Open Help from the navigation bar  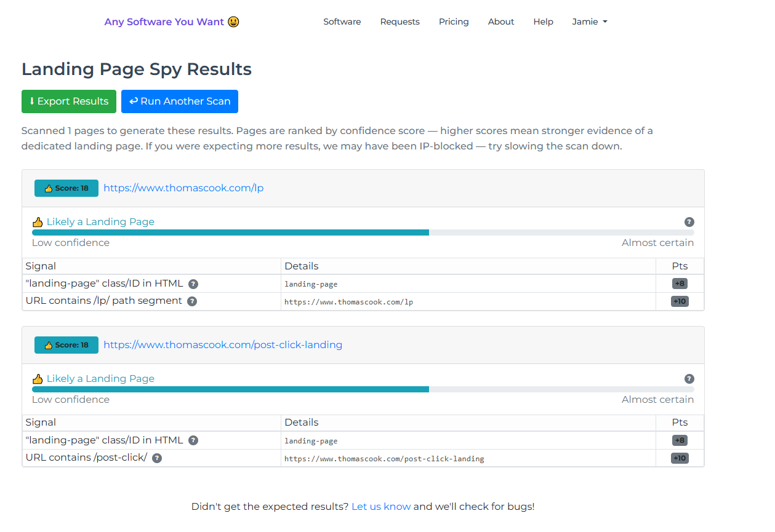coord(543,22)
